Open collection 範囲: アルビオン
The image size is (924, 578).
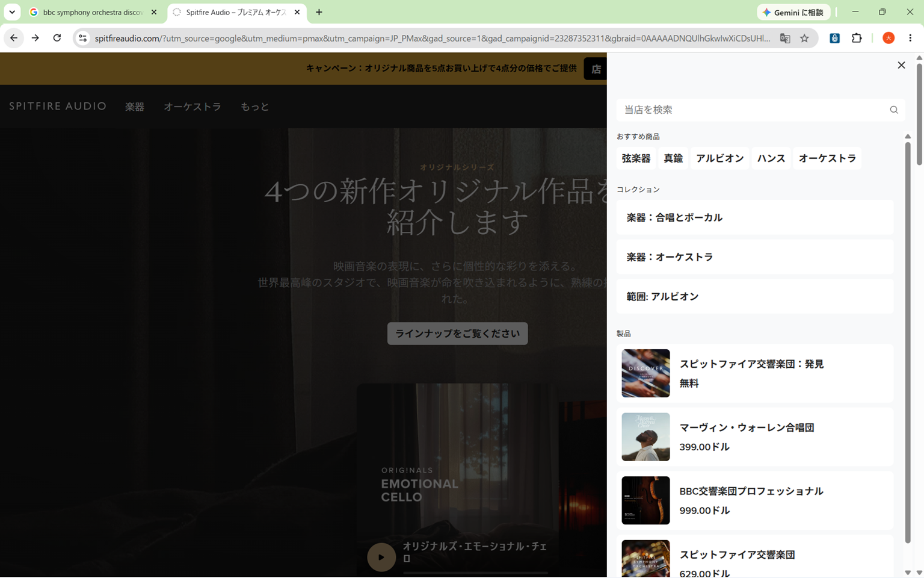click(755, 297)
